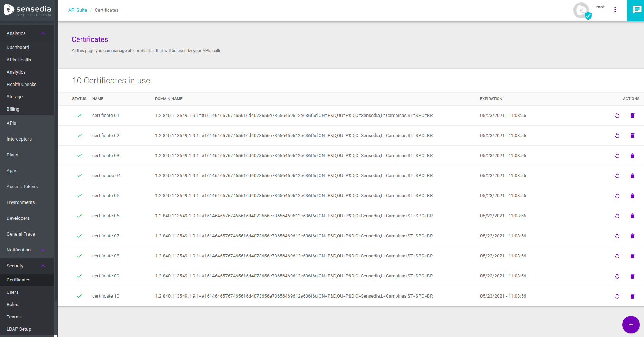Open LDAP Setup in the sidebar
Image resolution: width=644 pixels, height=337 pixels.
[x=19, y=329]
